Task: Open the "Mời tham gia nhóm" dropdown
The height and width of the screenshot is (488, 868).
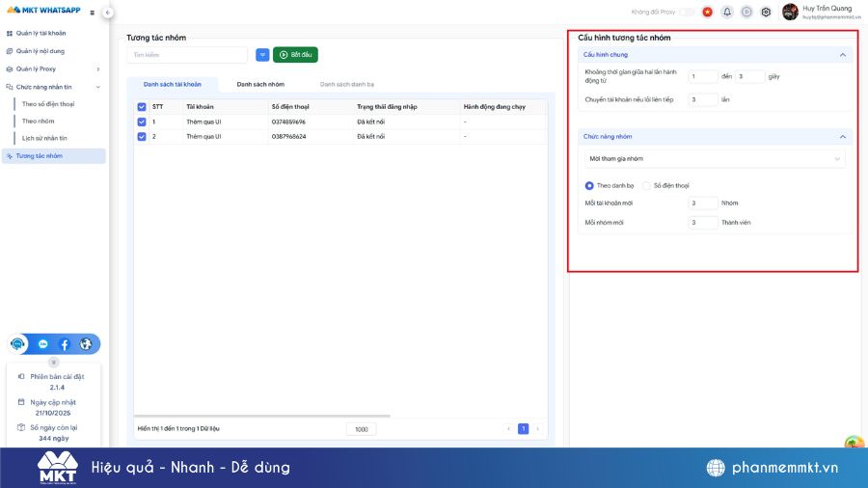Action: tap(714, 158)
